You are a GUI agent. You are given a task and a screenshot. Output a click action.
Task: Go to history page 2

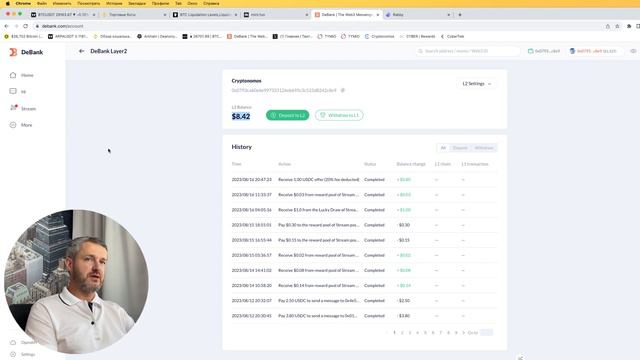(402, 333)
